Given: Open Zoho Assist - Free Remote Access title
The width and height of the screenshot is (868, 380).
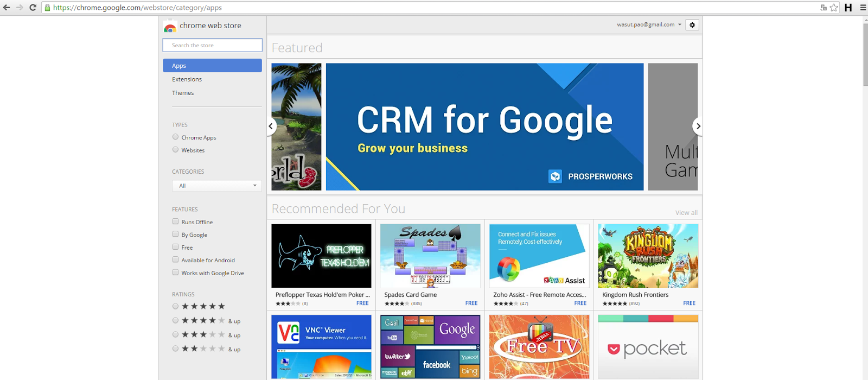Looking at the screenshot, I should tap(540, 295).
